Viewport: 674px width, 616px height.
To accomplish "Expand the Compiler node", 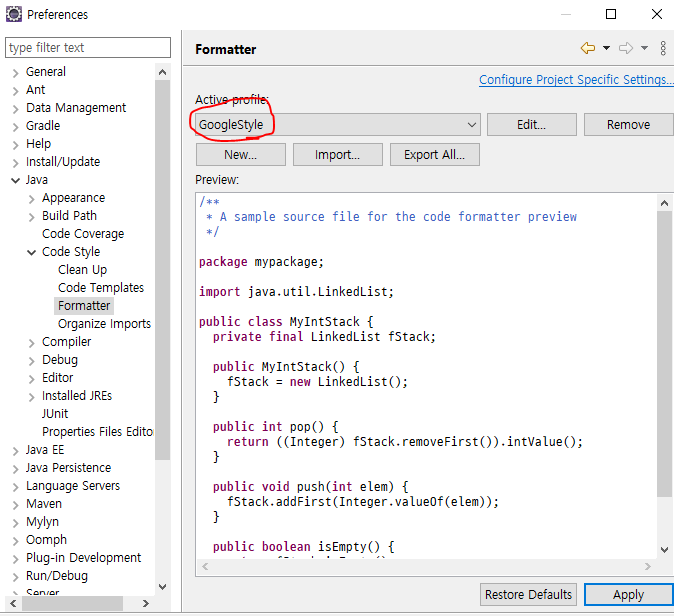I will pos(31,343).
